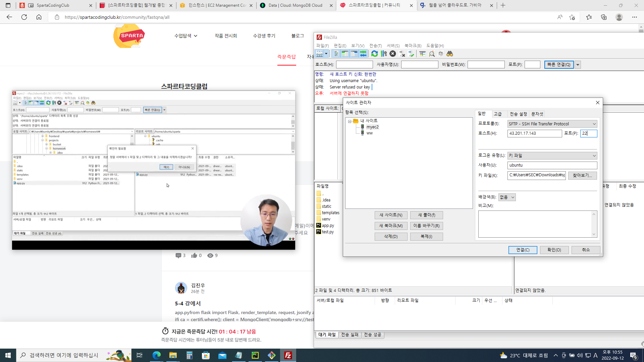Click 새 사이트(N) button
This screenshot has height=362, width=644.
(x=391, y=215)
